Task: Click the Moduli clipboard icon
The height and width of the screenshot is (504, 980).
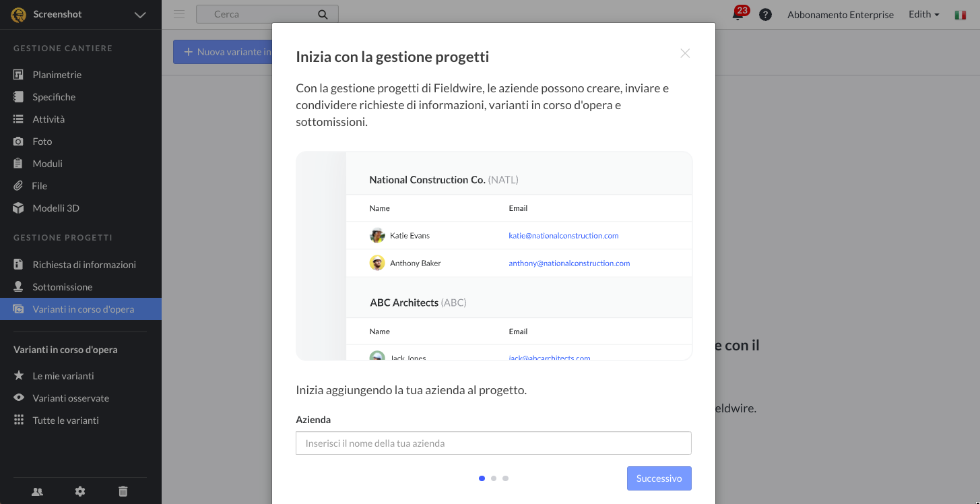Action: tap(19, 164)
